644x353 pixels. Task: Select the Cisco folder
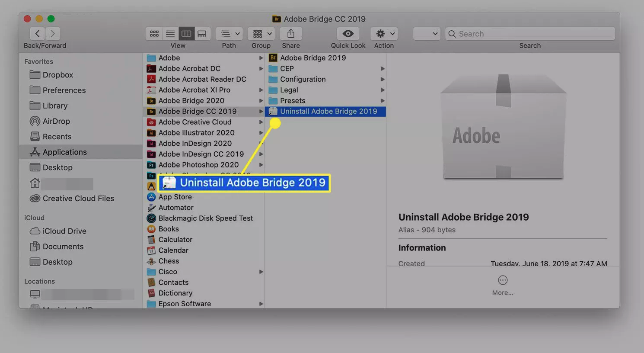[203, 272]
